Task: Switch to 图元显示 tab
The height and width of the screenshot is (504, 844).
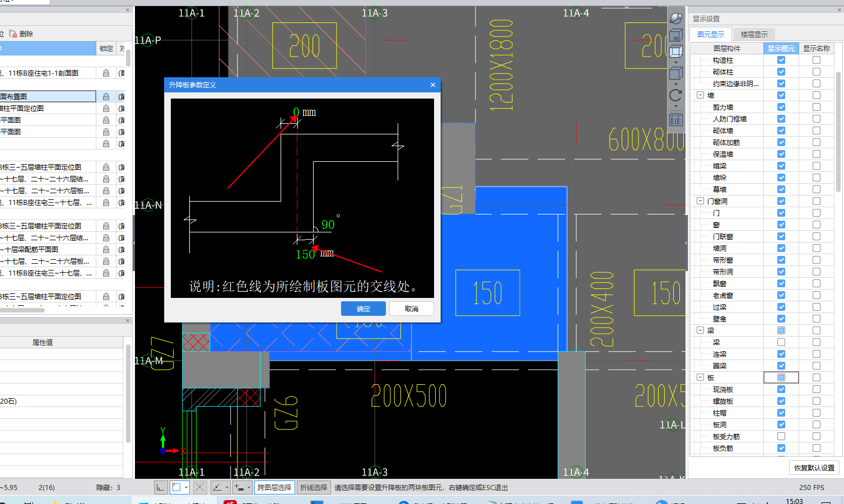Action: click(711, 34)
